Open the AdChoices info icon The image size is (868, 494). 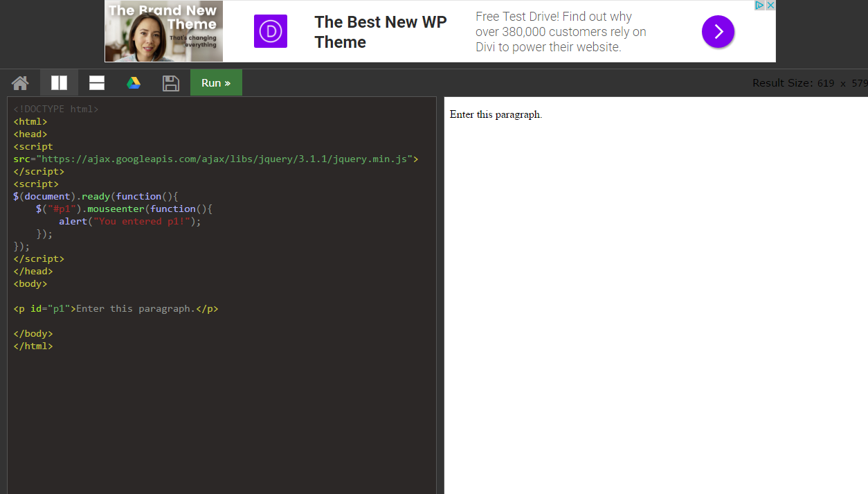click(x=759, y=6)
